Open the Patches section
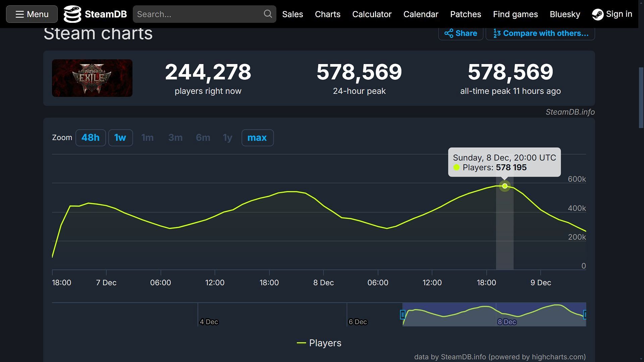The width and height of the screenshot is (644, 362). coord(466,14)
